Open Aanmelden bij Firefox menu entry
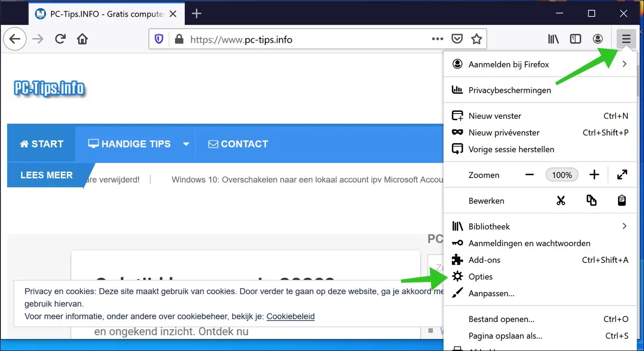644x351 pixels. (x=540, y=64)
